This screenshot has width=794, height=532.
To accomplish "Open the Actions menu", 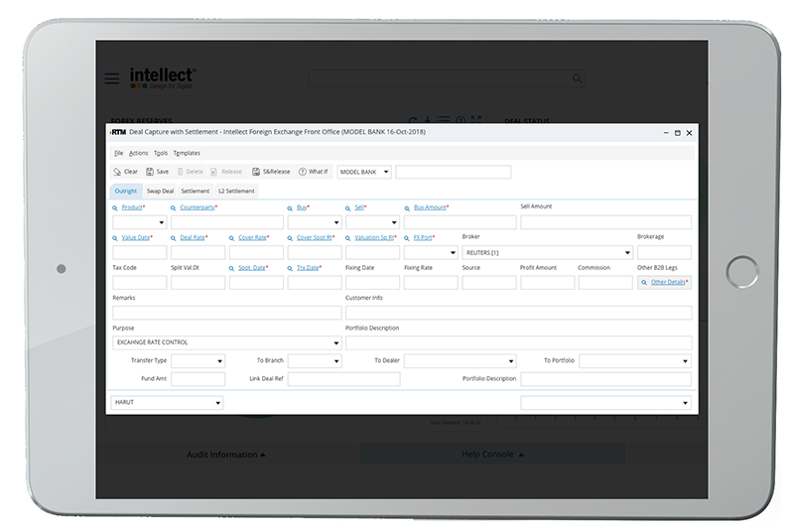I will point(138,153).
